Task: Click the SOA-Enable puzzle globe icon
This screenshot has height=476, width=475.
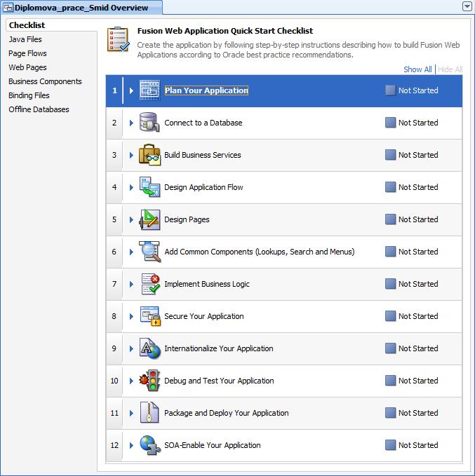Action: coord(150,445)
